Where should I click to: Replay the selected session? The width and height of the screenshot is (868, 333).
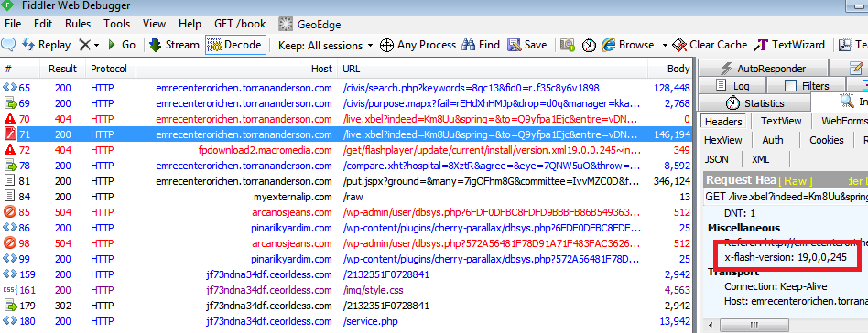[x=47, y=45]
